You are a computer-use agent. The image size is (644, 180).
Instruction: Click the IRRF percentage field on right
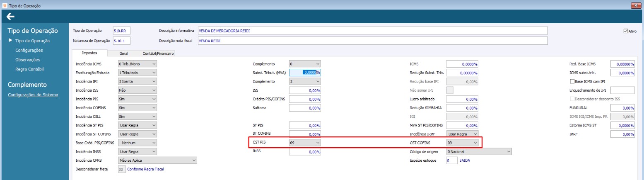coord(622,134)
